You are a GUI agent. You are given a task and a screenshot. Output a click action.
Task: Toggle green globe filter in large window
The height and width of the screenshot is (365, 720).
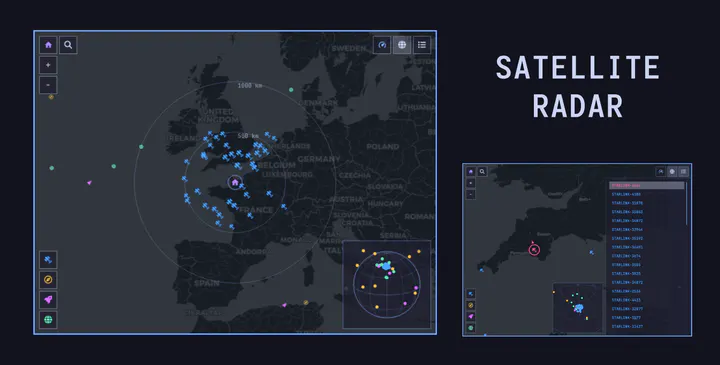[48, 320]
